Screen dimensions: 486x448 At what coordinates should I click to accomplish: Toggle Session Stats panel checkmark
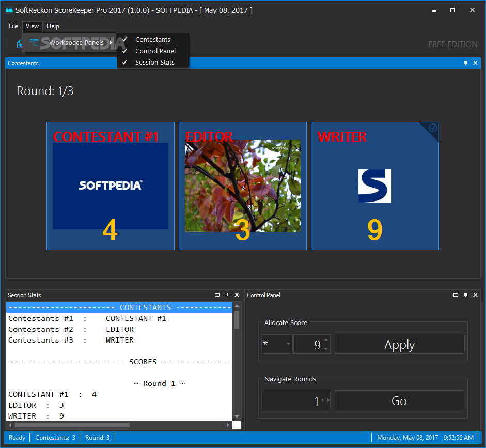(x=153, y=63)
